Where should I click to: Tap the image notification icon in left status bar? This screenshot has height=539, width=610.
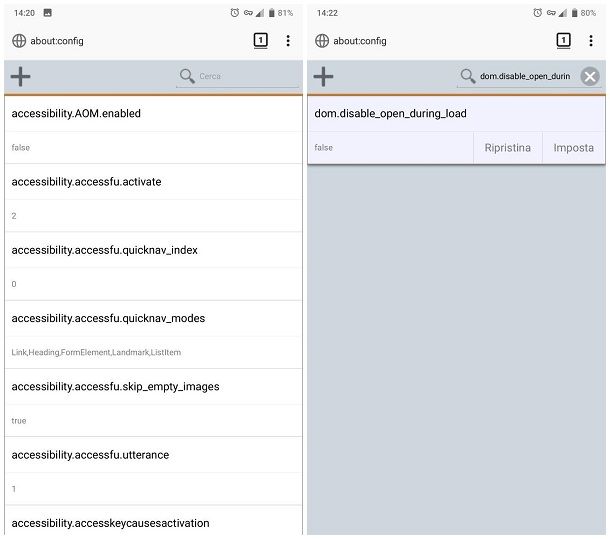[x=47, y=13]
